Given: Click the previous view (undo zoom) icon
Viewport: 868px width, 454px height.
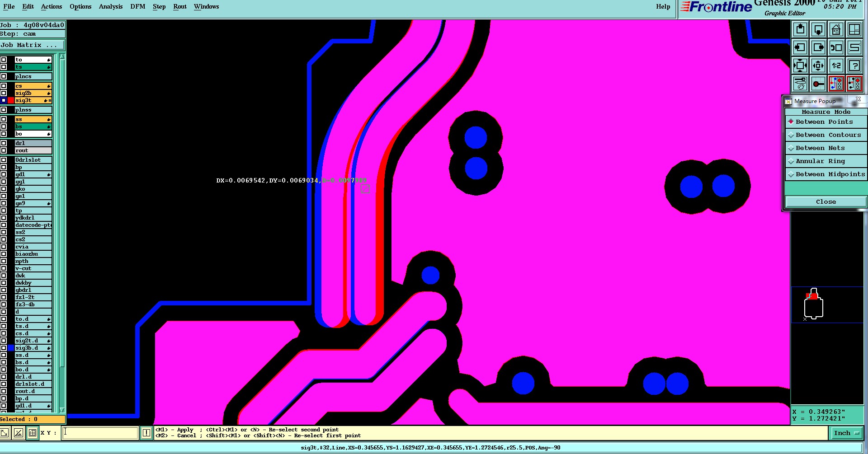Looking at the screenshot, I should tap(836, 47).
